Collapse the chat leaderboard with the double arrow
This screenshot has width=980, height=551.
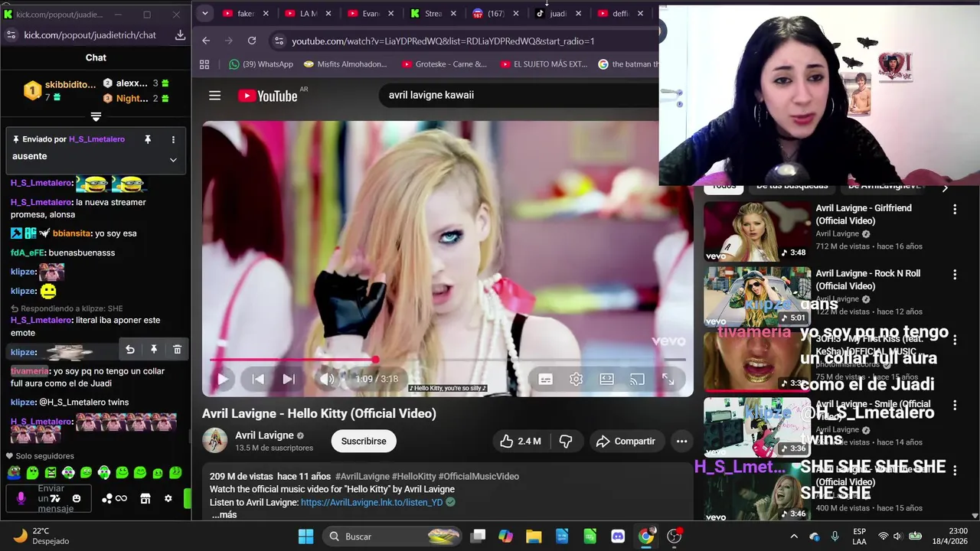pos(96,116)
